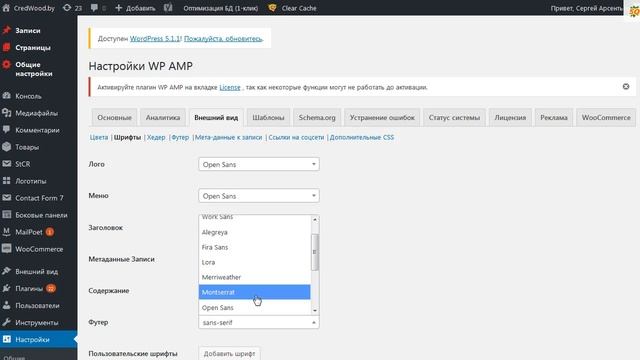Open the Лицензия tab

click(x=510, y=118)
